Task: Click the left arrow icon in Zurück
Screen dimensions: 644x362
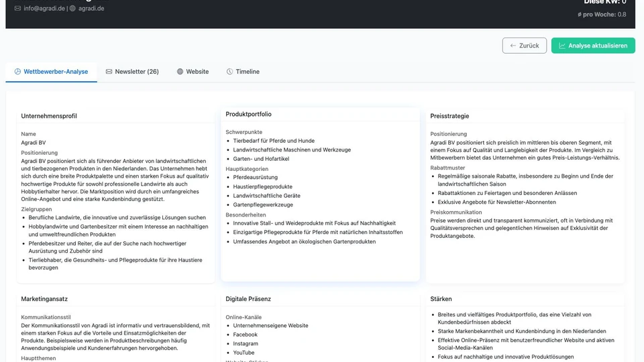Action: (x=513, y=46)
